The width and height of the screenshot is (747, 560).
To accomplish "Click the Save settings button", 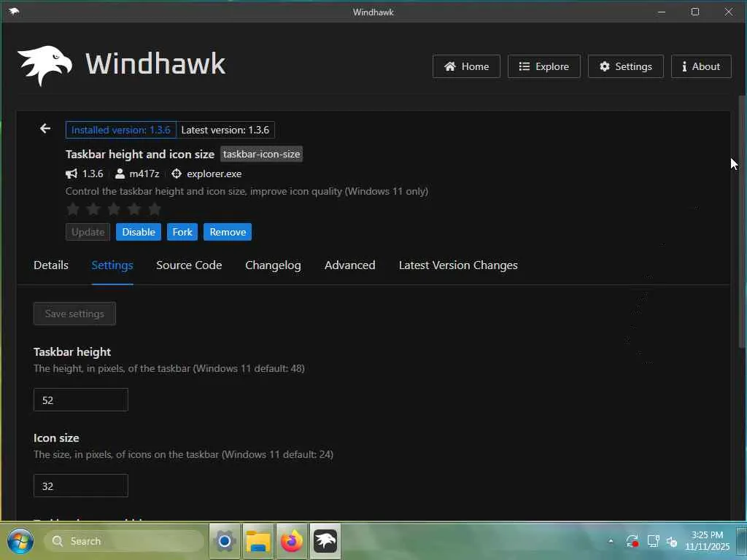I will coord(75,314).
